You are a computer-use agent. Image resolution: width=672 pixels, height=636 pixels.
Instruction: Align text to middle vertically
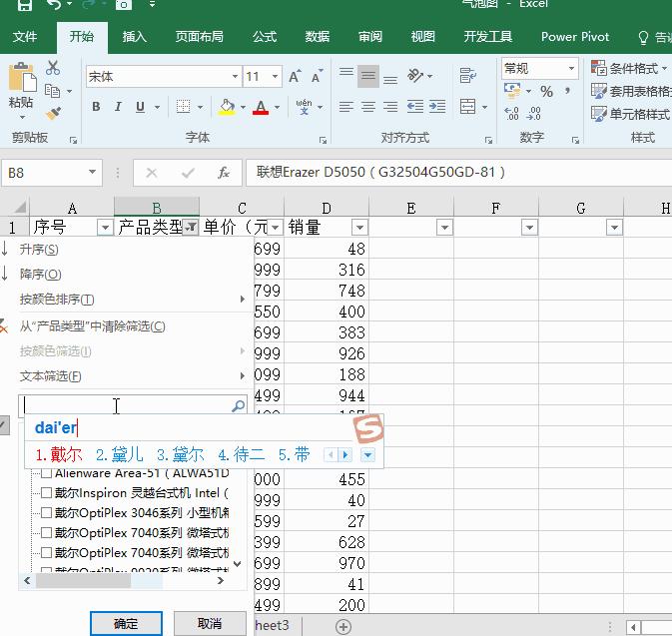coord(368,76)
